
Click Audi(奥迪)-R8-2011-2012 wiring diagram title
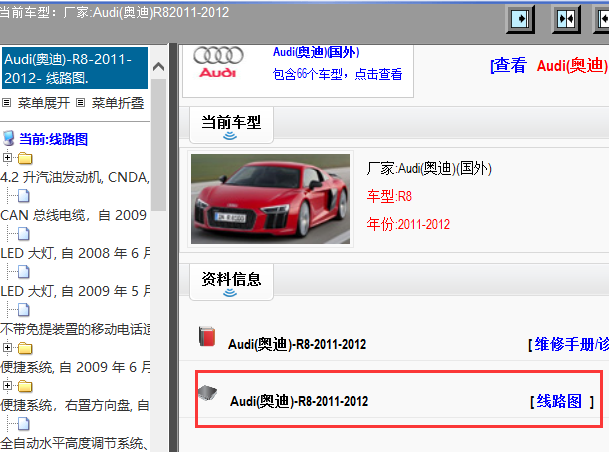click(299, 401)
